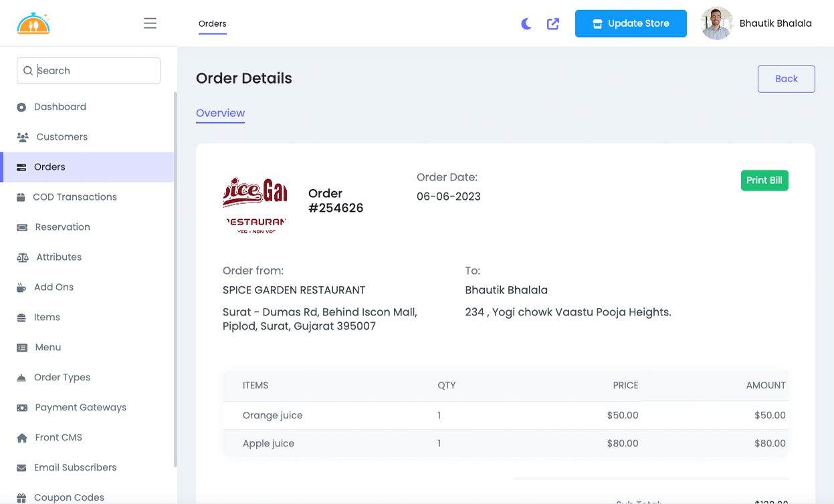Image resolution: width=834 pixels, height=504 pixels.
Task: Click the Attributes scale icon
Action: pos(23,257)
